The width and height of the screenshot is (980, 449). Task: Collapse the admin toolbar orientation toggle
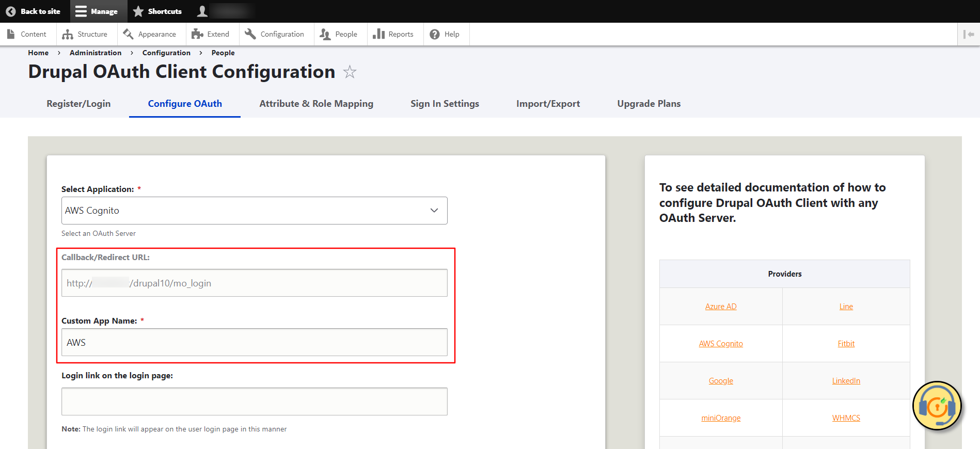point(968,34)
